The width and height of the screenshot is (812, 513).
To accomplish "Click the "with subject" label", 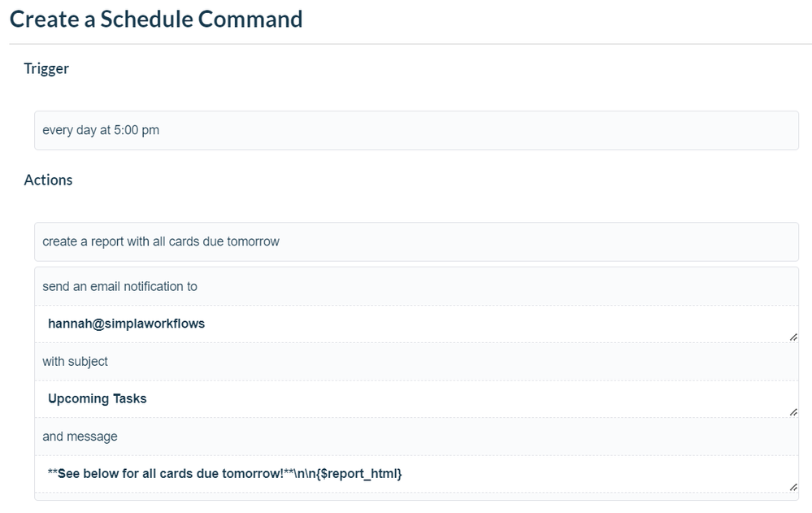I will [75, 362].
